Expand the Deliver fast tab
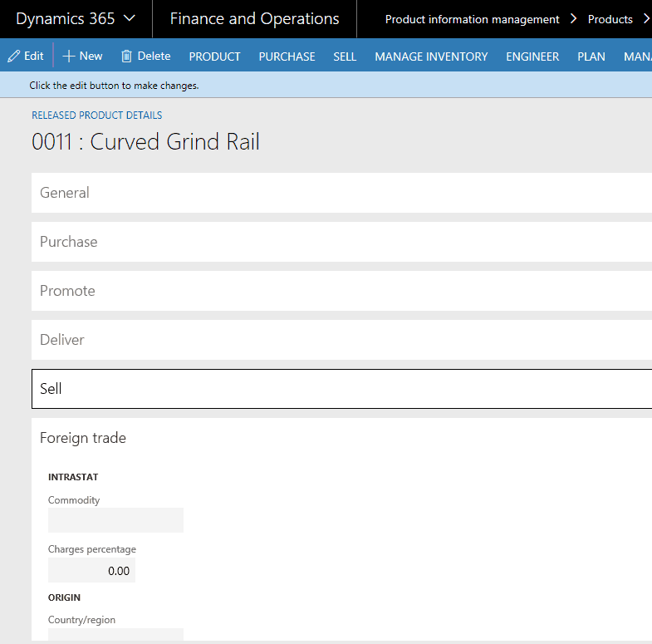 pos(341,340)
